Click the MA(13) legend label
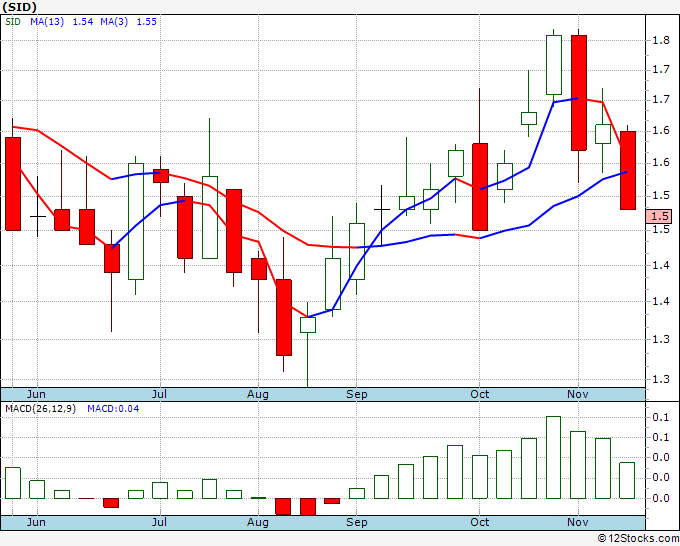This screenshot has width=680, height=546. click(x=47, y=22)
